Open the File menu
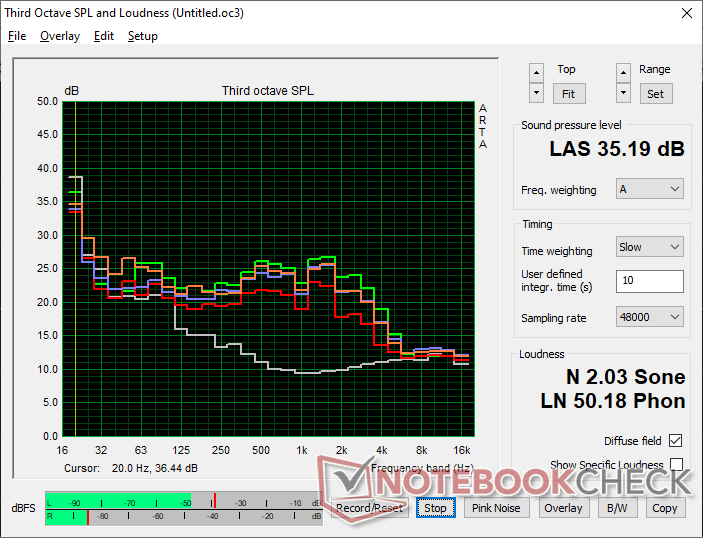Screen dimensions: 703x538 (17, 36)
